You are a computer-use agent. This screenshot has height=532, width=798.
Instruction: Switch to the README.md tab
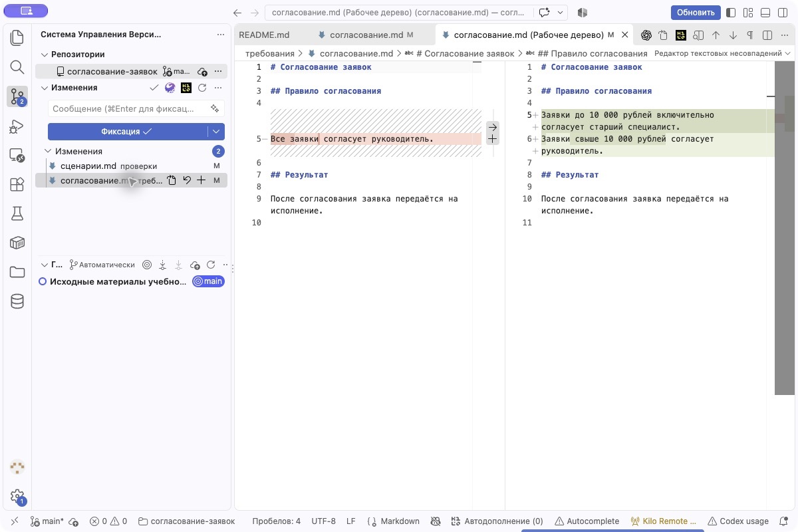click(x=263, y=35)
